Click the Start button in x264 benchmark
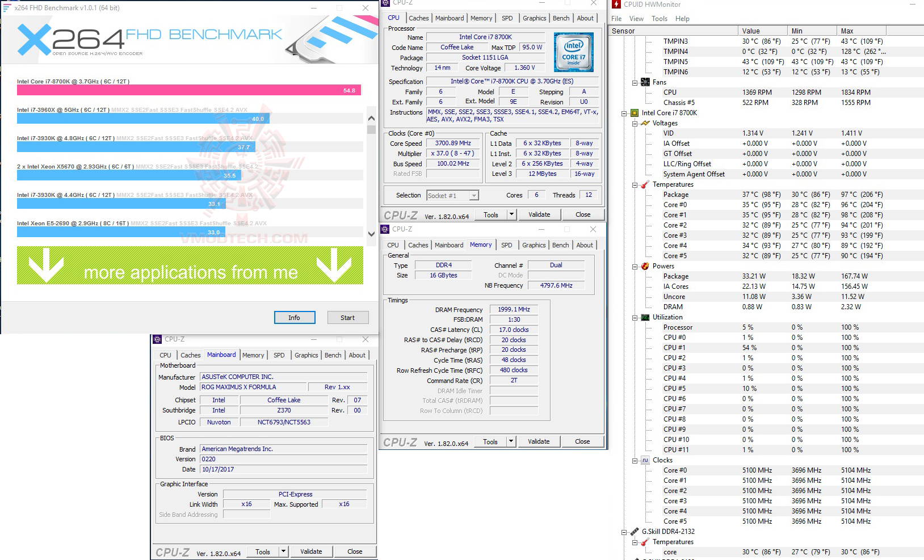924x560 pixels. point(348,318)
